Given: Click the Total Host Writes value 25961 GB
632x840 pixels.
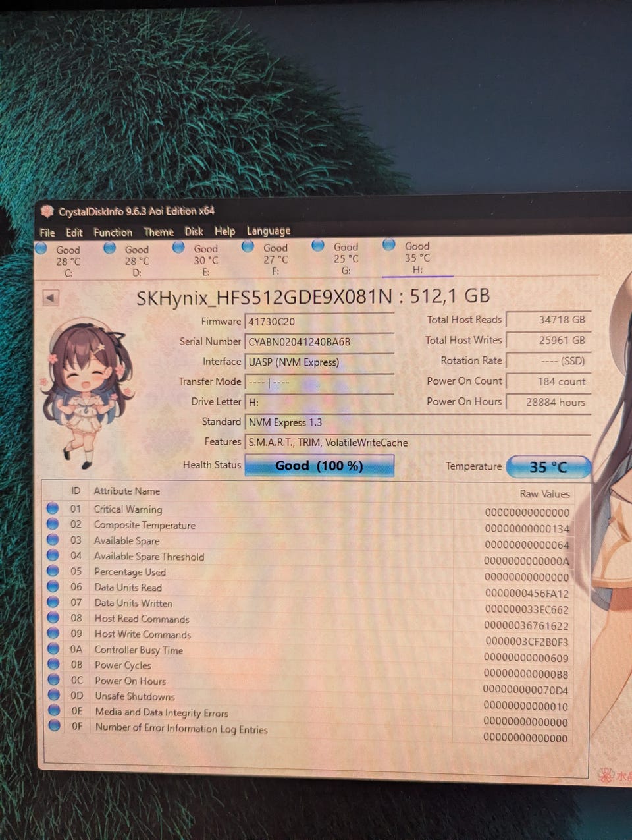Looking at the screenshot, I should [x=548, y=340].
